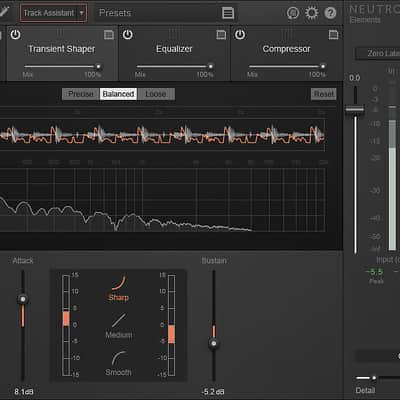Click the sustain gain meter
The image size is (400, 400).
(171, 325)
